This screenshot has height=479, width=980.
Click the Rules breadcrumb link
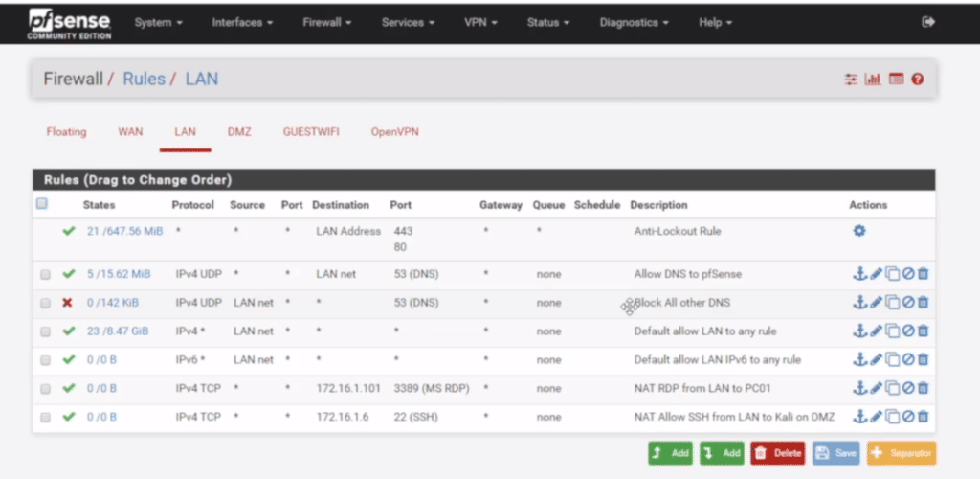pos(144,79)
